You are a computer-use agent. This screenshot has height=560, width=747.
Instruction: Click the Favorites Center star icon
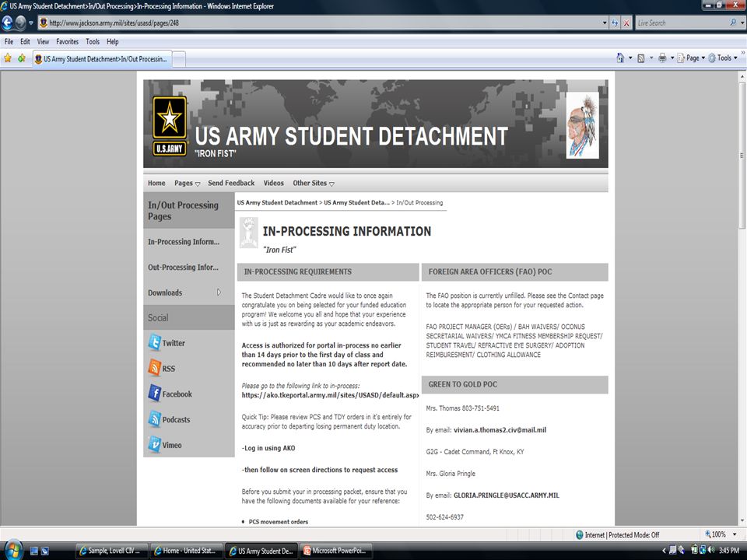pos(8,58)
